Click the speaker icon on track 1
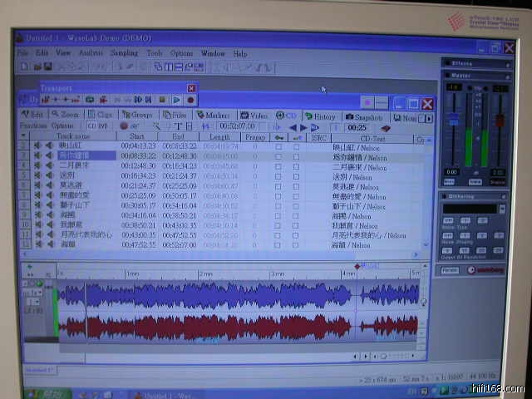The height and width of the screenshot is (399, 532). pyautogui.click(x=38, y=145)
